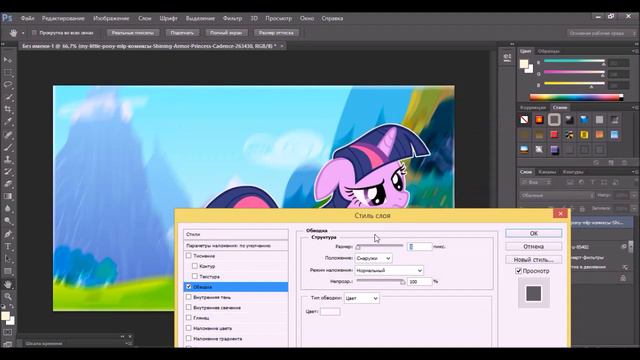
Task: Open the Фильтр menu
Action: point(232,18)
